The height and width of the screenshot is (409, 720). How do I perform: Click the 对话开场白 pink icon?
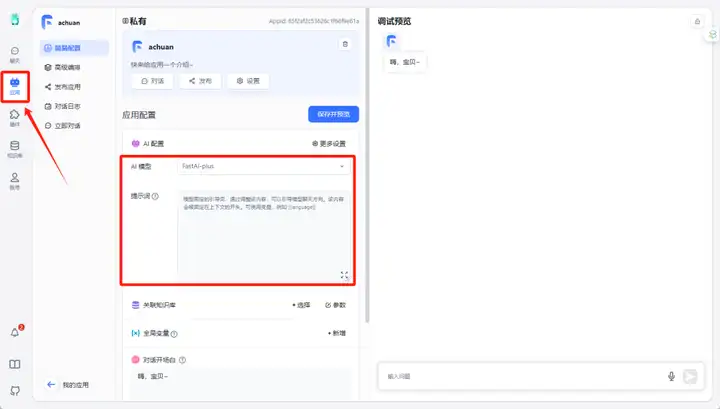[x=135, y=360]
